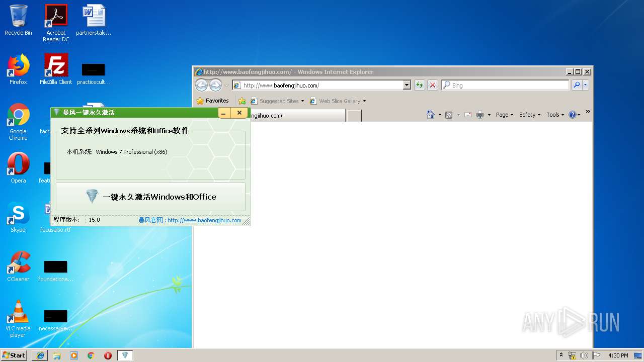Click the activator tornado icon in the taskbar
644x362 pixels.
click(x=125, y=355)
